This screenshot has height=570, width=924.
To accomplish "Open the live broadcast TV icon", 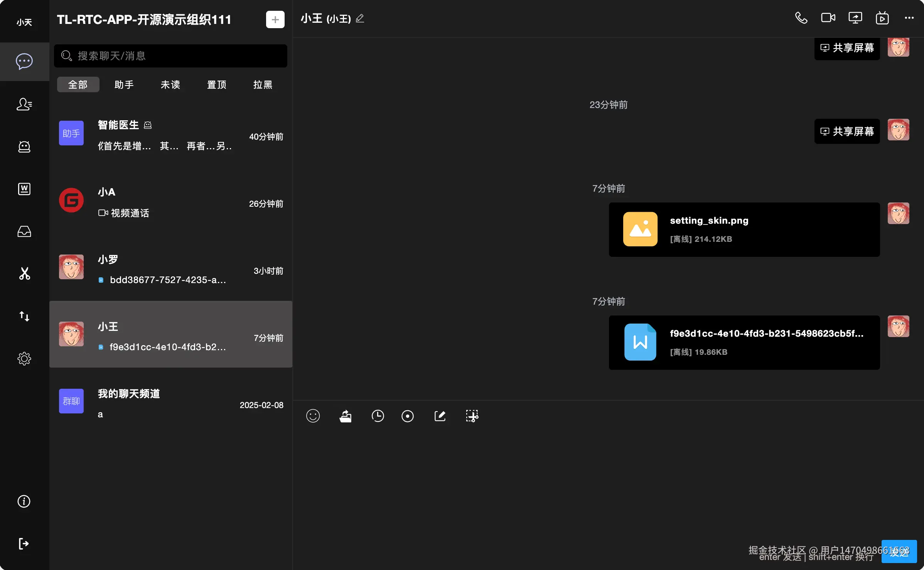I will (882, 18).
